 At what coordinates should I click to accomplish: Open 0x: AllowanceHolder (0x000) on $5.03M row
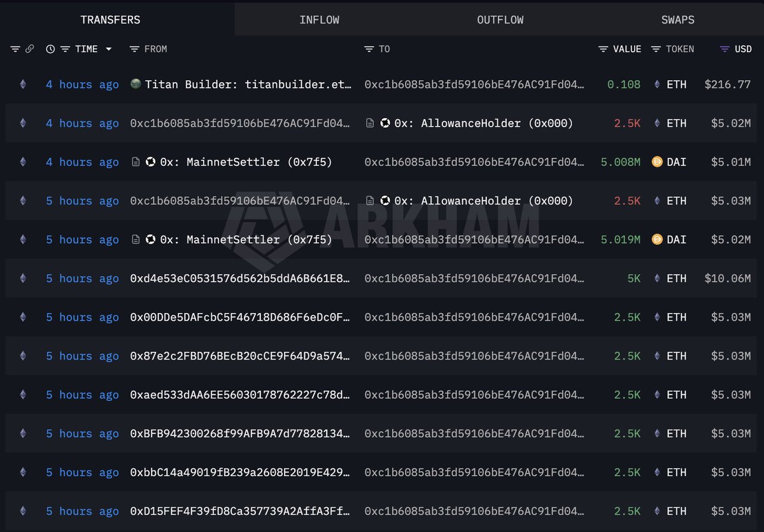tap(484, 201)
